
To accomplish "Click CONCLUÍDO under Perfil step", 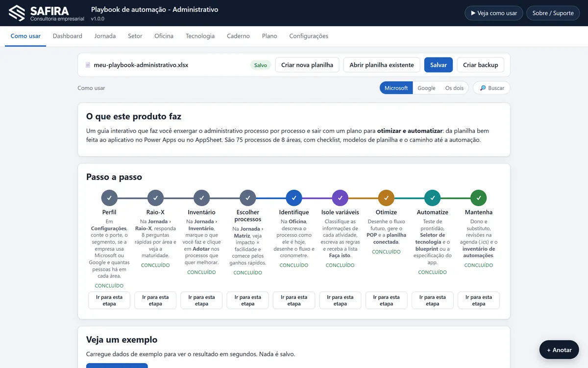I will (109, 286).
